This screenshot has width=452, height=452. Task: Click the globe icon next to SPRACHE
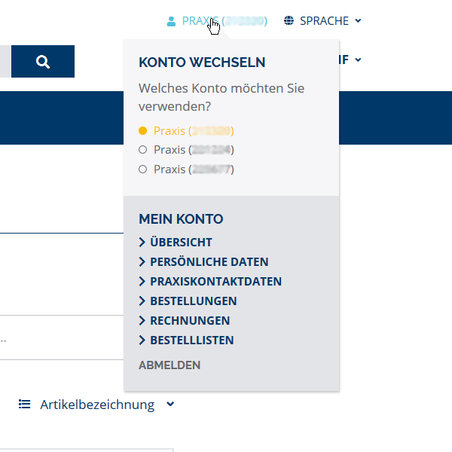(x=289, y=21)
